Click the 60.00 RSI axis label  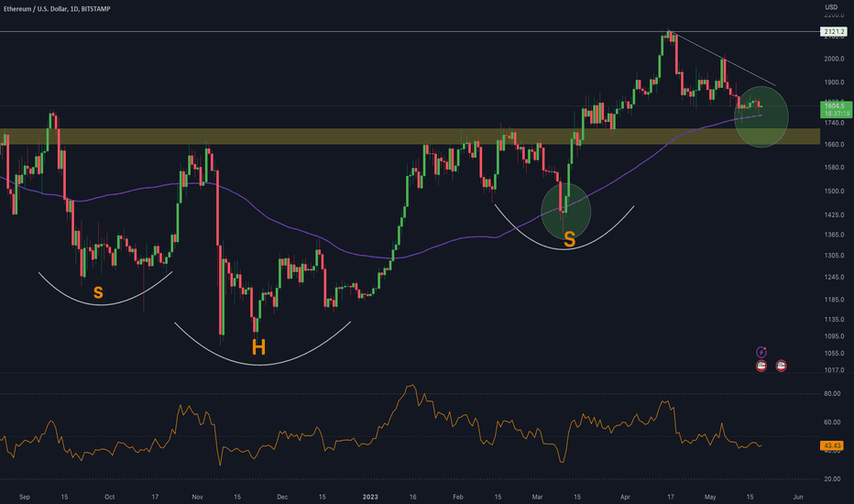click(832, 422)
